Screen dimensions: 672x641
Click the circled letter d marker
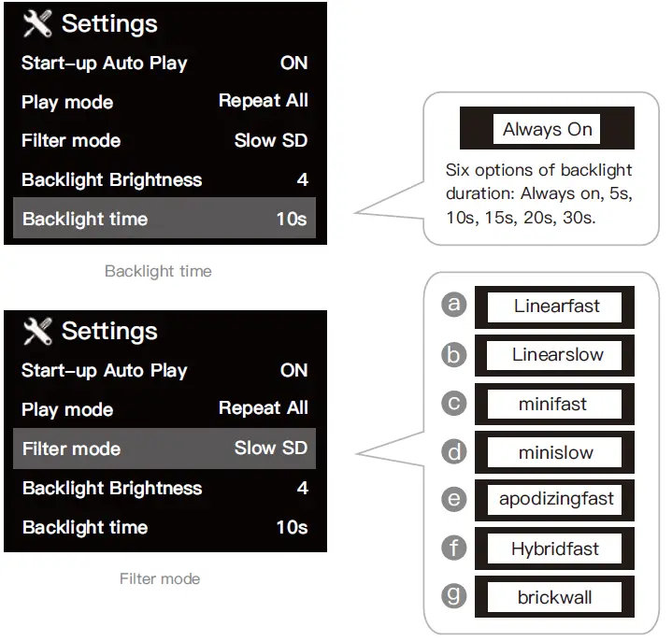coord(454,452)
